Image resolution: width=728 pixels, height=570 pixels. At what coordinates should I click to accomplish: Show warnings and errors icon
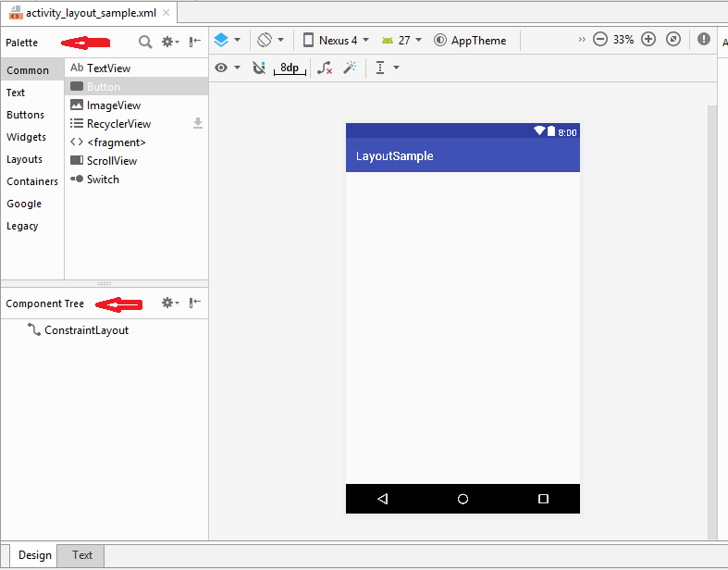tap(704, 40)
